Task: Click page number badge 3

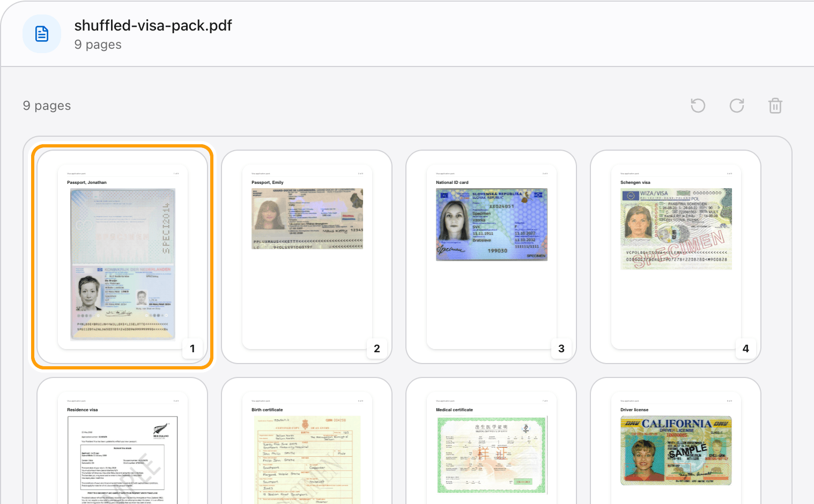Action: [561, 349]
